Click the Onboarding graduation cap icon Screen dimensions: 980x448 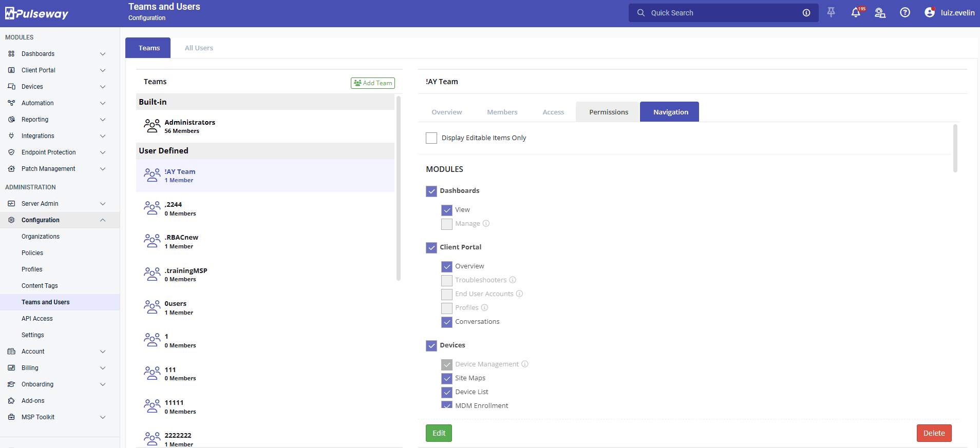pyautogui.click(x=11, y=384)
